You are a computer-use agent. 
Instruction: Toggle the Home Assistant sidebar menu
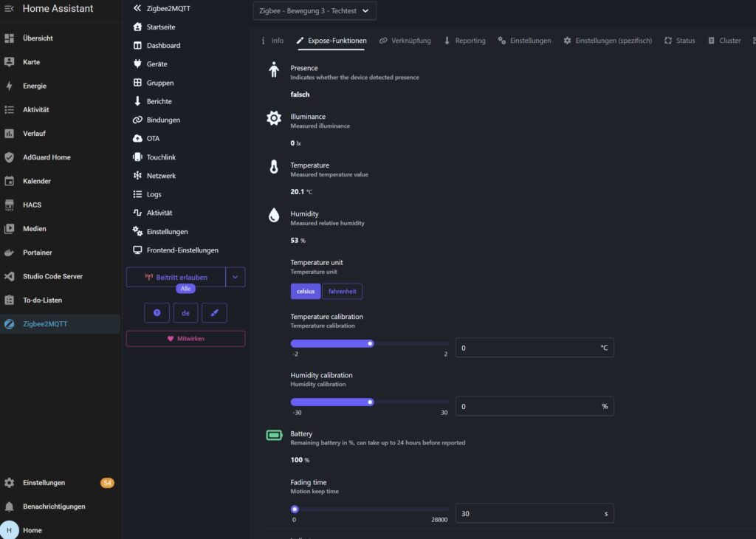pos(9,8)
